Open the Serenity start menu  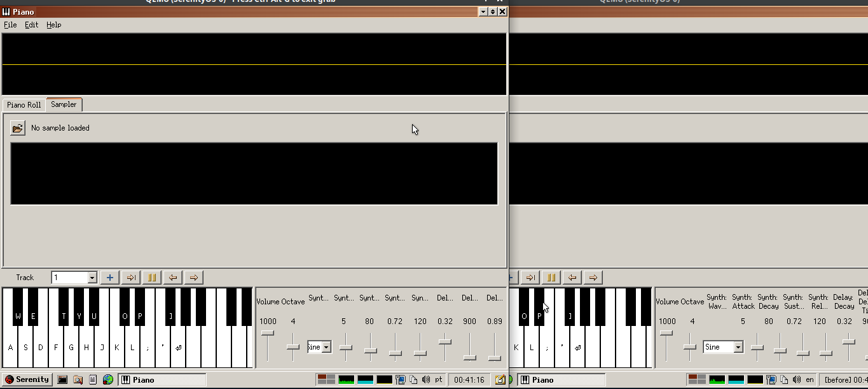[x=27, y=379]
